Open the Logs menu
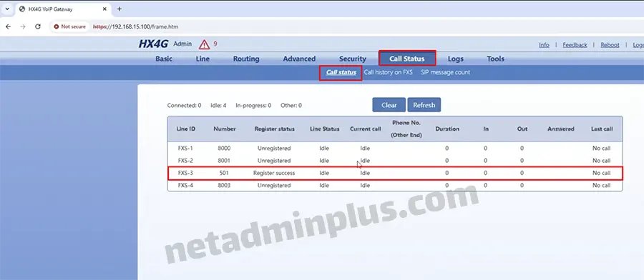 pos(456,59)
